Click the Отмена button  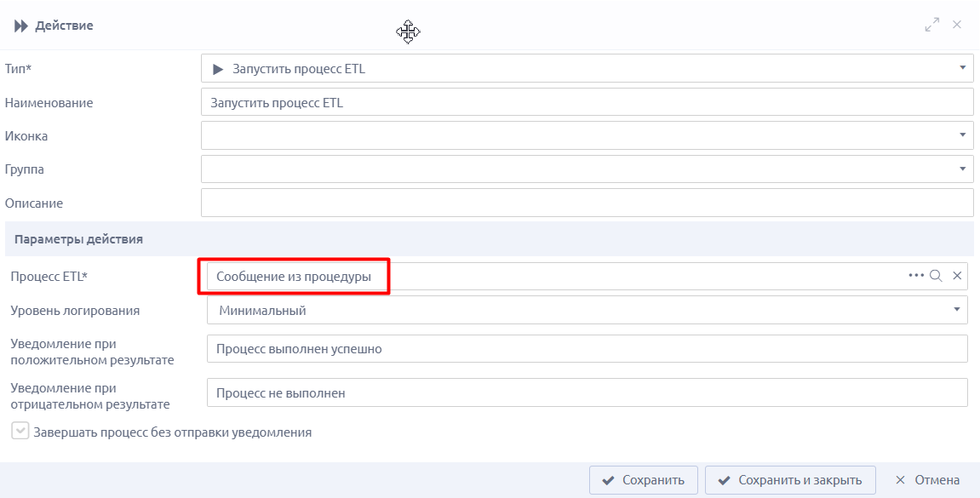(927, 480)
